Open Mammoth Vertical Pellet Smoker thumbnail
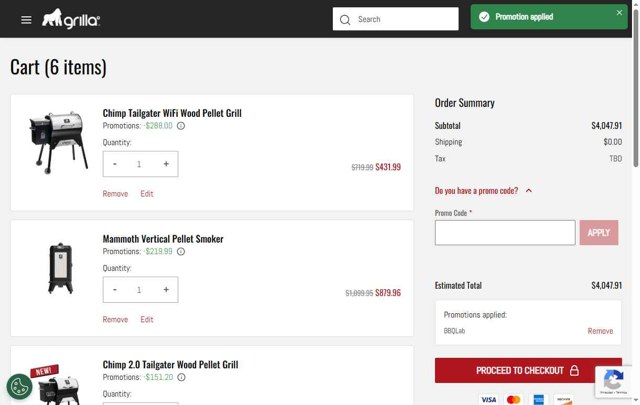Screen dimensions: 640x405 (x=60, y=268)
